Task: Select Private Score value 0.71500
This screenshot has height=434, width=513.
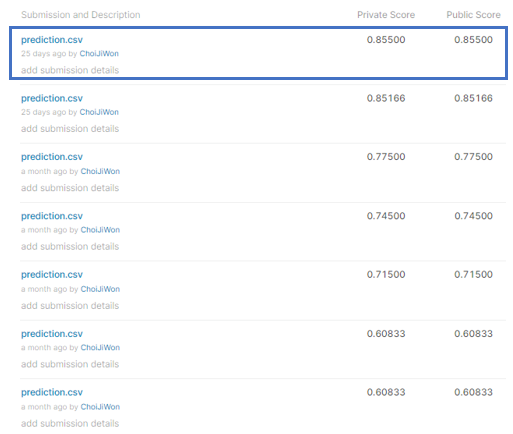Action: coord(386,275)
